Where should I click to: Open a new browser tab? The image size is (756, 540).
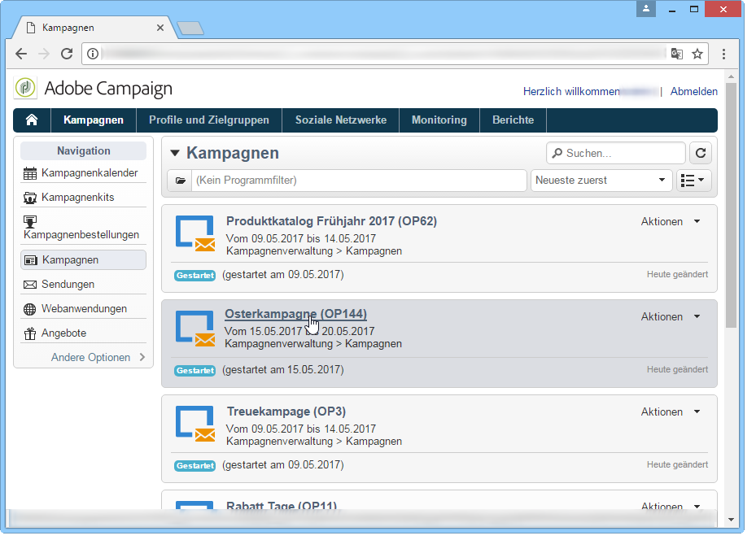coord(191,28)
